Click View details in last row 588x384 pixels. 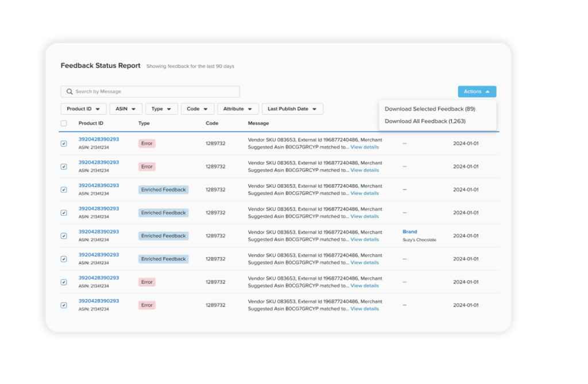coord(365,309)
